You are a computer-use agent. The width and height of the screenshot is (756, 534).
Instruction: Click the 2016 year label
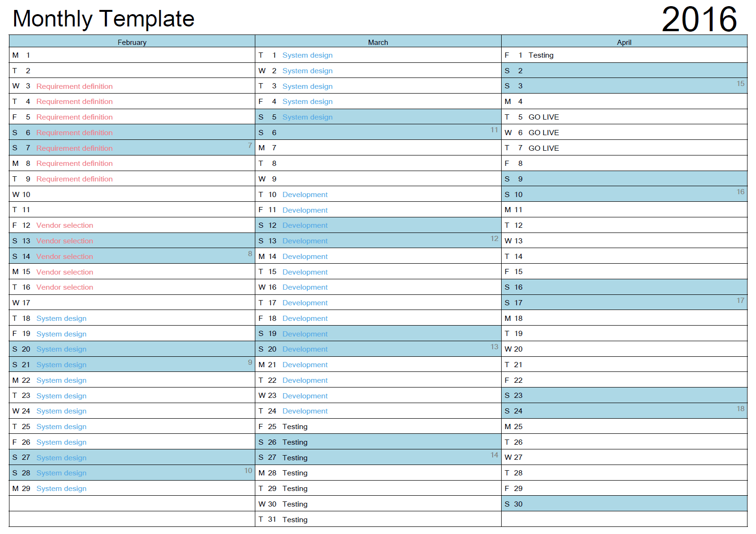coord(699,19)
